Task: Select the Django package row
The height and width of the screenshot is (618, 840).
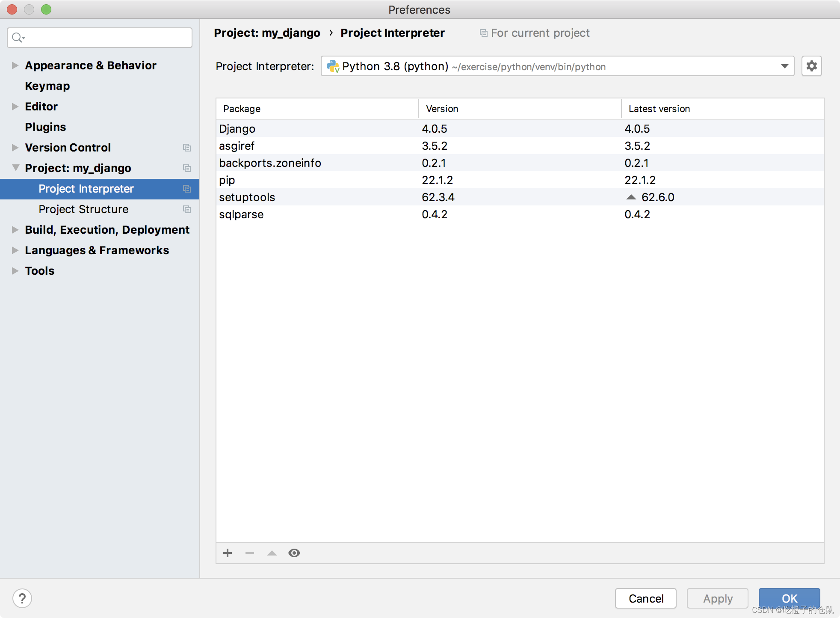Action: coord(520,129)
